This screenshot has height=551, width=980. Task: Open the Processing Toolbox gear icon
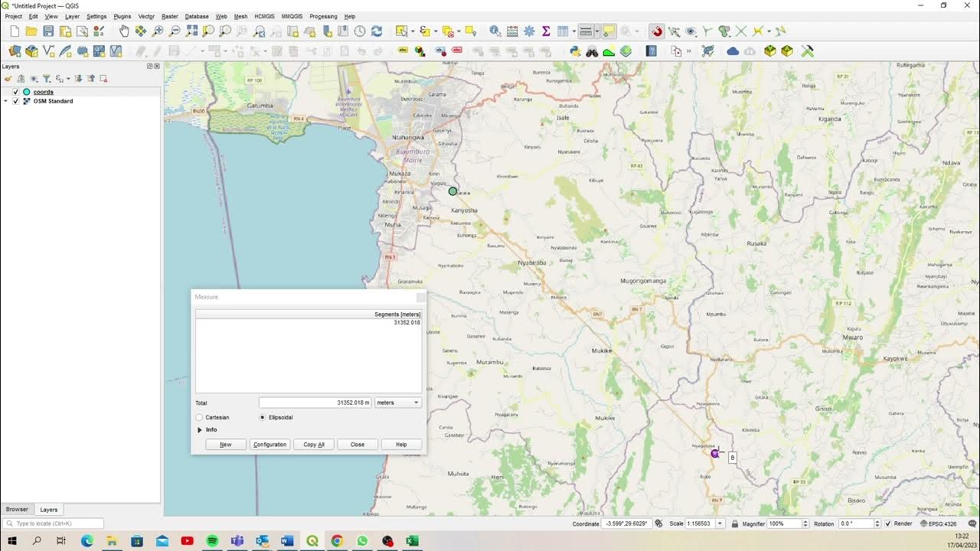[x=529, y=31]
